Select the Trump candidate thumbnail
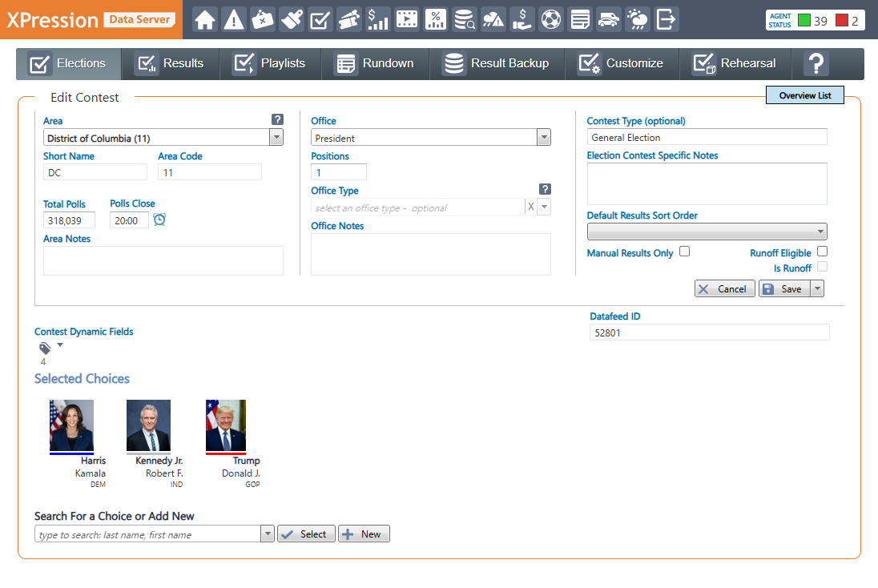 pos(226,426)
